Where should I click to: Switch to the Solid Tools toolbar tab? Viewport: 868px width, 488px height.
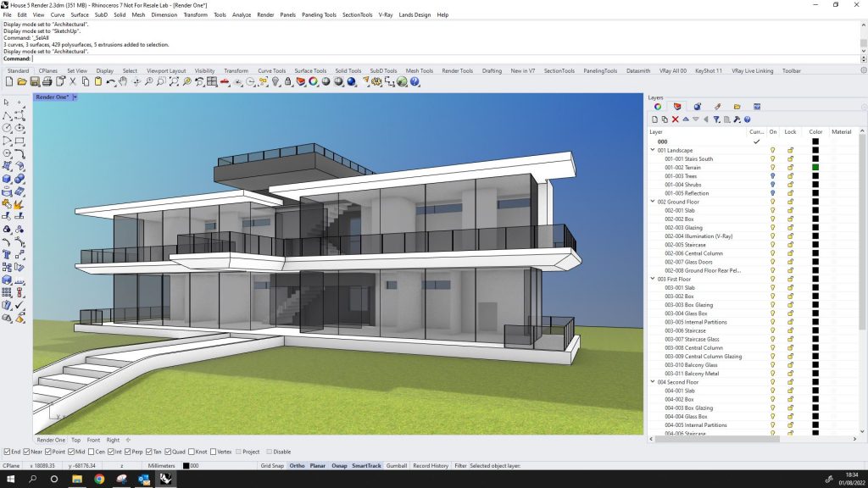tap(348, 71)
